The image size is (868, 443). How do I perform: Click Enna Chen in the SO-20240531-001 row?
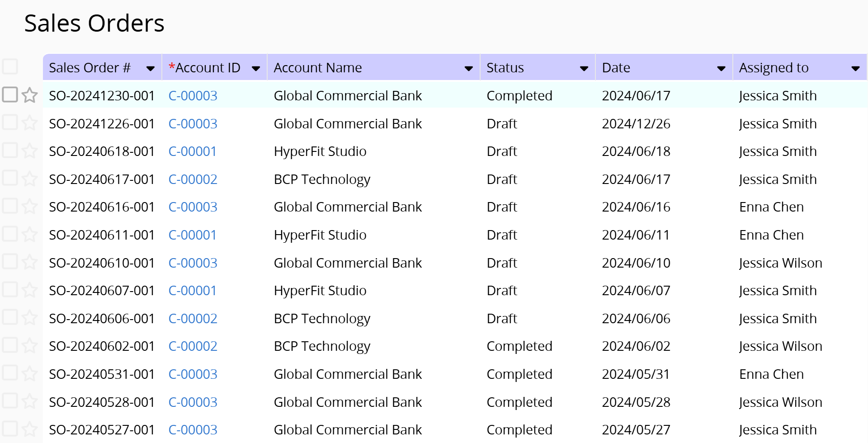point(771,374)
